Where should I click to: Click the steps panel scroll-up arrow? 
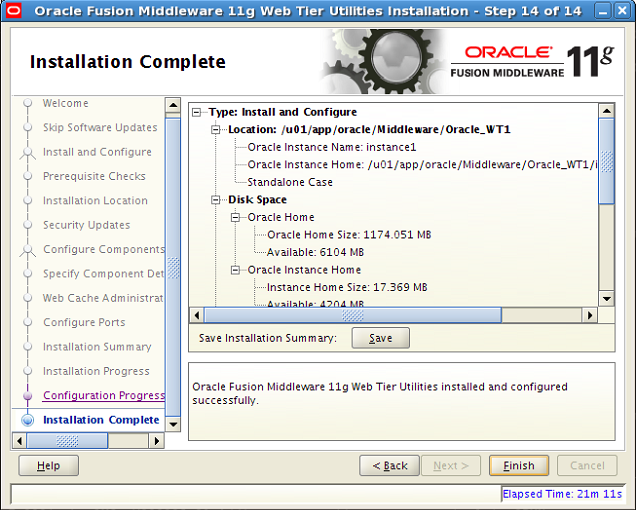coord(173,105)
